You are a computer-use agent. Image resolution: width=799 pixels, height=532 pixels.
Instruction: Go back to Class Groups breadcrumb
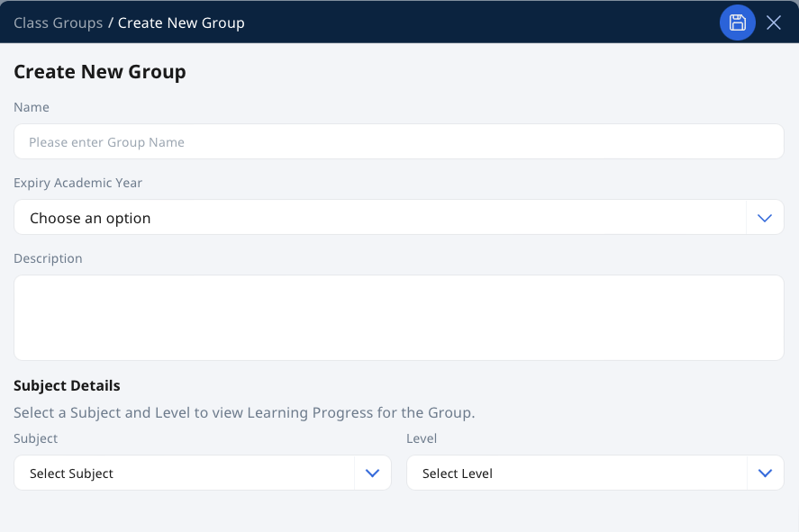pyautogui.click(x=58, y=23)
